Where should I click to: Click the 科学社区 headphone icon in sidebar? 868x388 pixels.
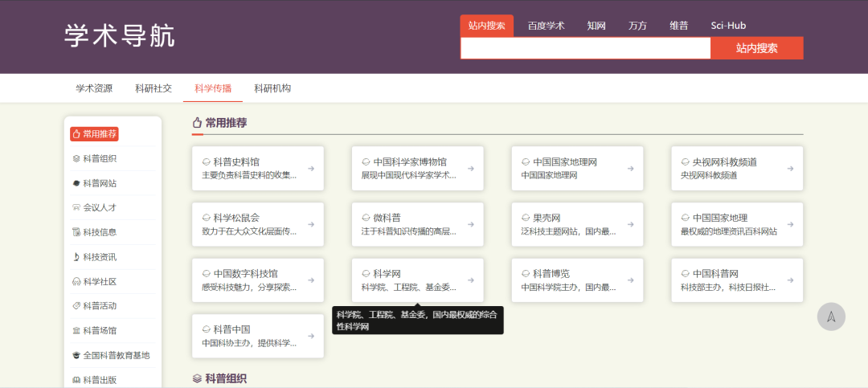[76, 282]
